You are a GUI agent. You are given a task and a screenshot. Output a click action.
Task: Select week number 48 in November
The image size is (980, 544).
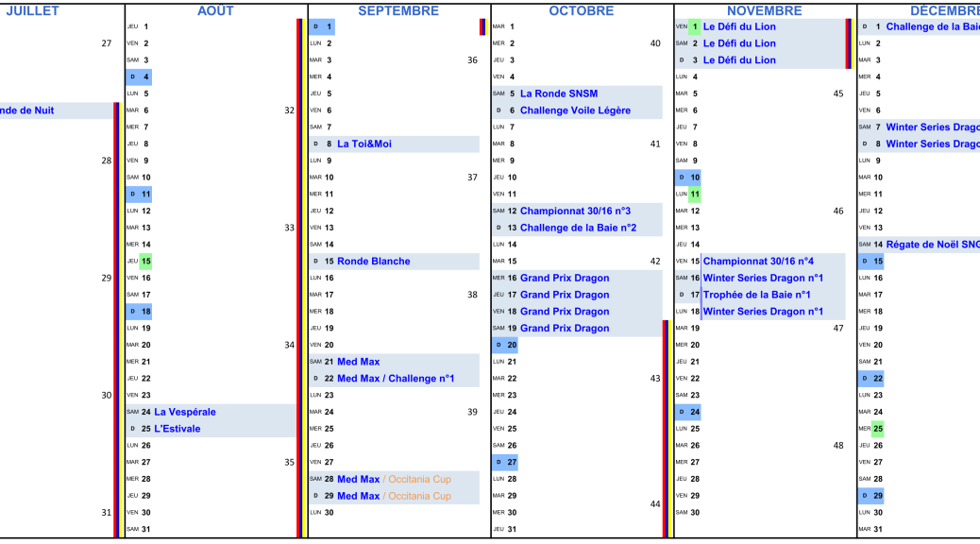click(838, 446)
